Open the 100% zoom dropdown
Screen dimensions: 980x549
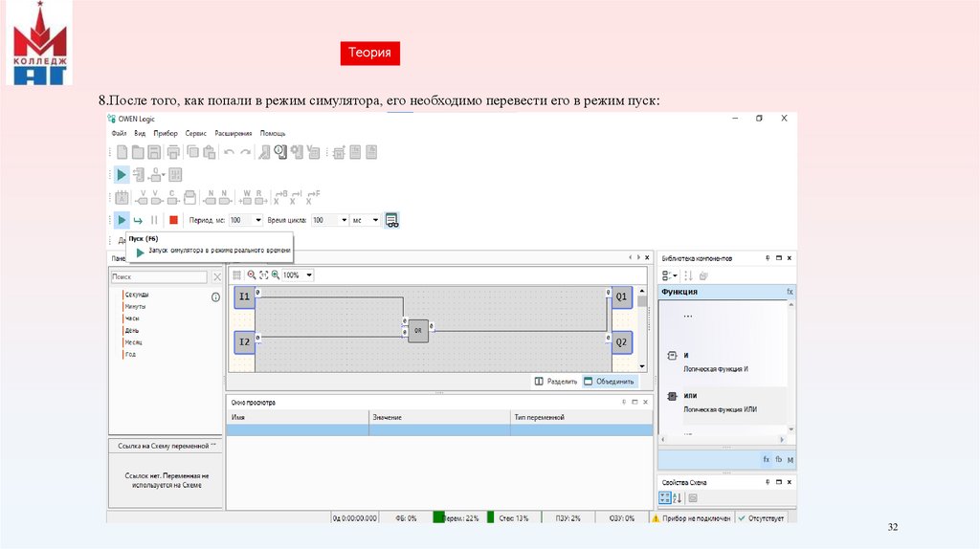309,274
